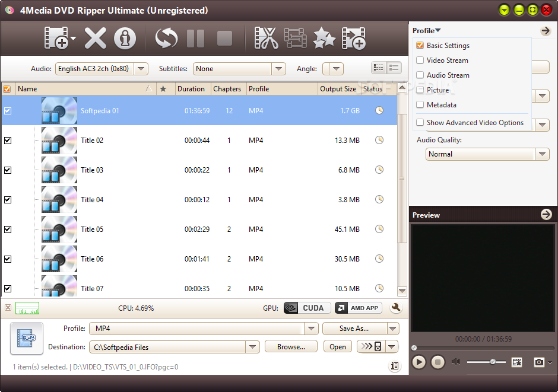
Task: Sort list by Output Size header
Action: (338, 89)
